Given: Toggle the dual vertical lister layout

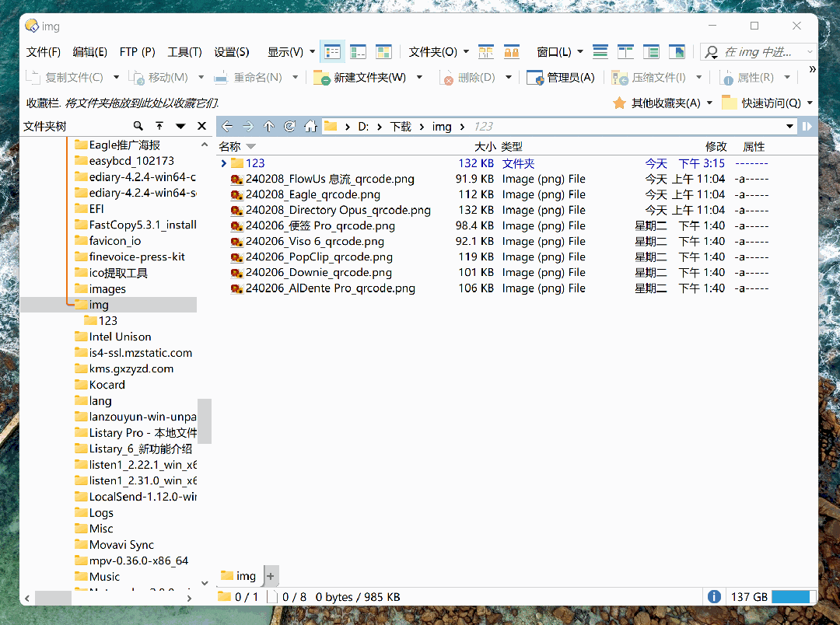Looking at the screenshot, I should pyautogui.click(x=626, y=52).
